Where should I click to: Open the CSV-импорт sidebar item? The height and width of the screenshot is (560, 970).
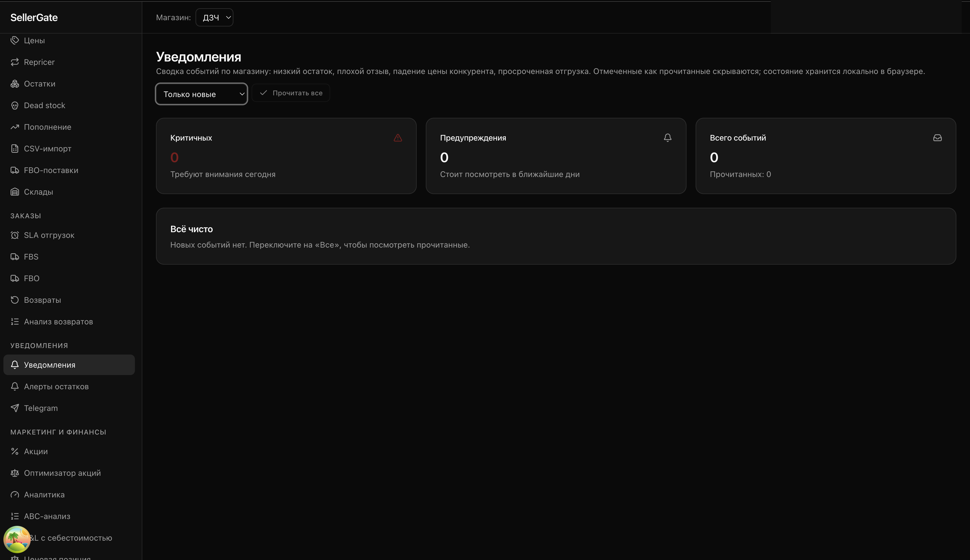[47, 149]
